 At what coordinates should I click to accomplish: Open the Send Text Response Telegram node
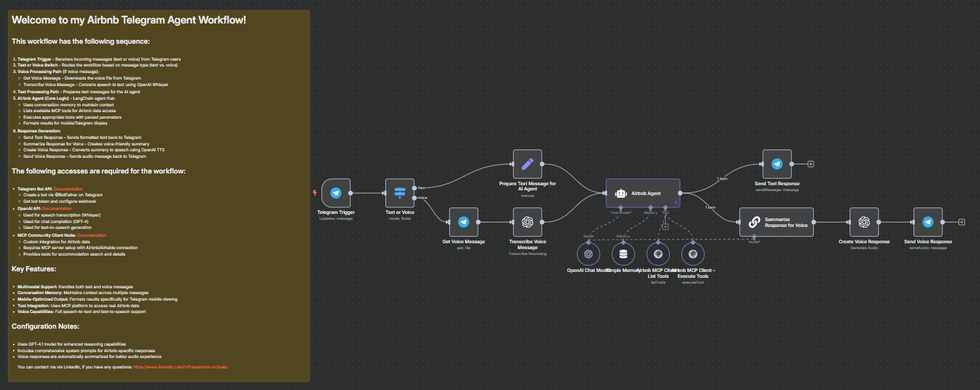[x=777, y=164]
